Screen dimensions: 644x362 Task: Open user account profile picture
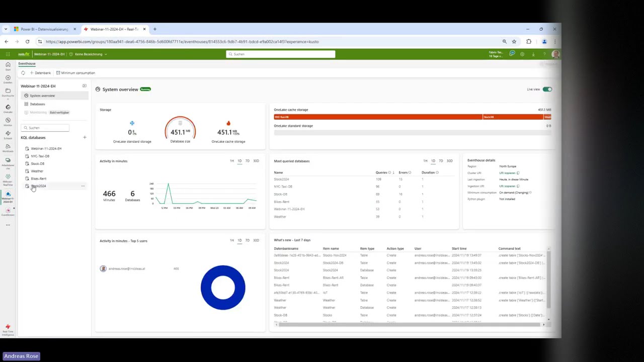(x=555, y=54)
